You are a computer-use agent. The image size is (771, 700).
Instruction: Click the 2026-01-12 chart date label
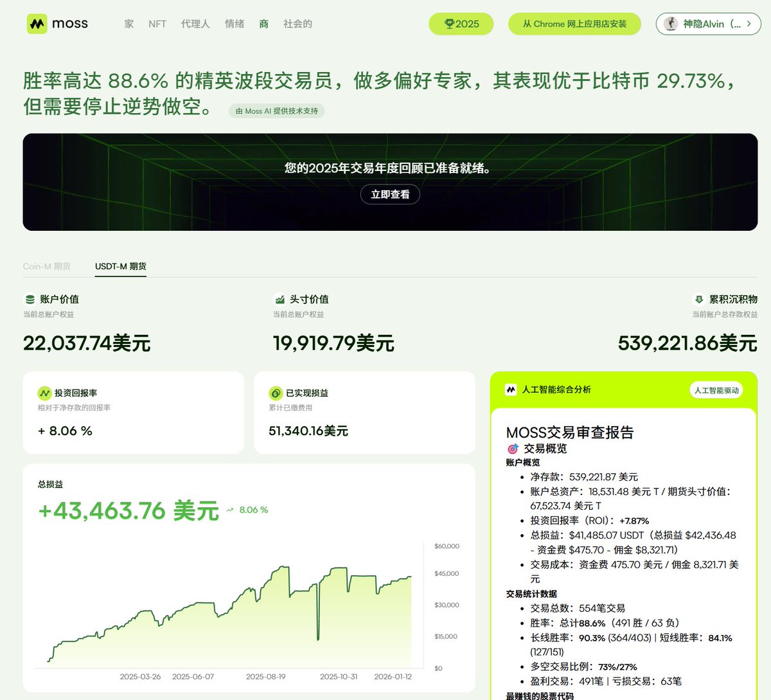tap(393, 677)
